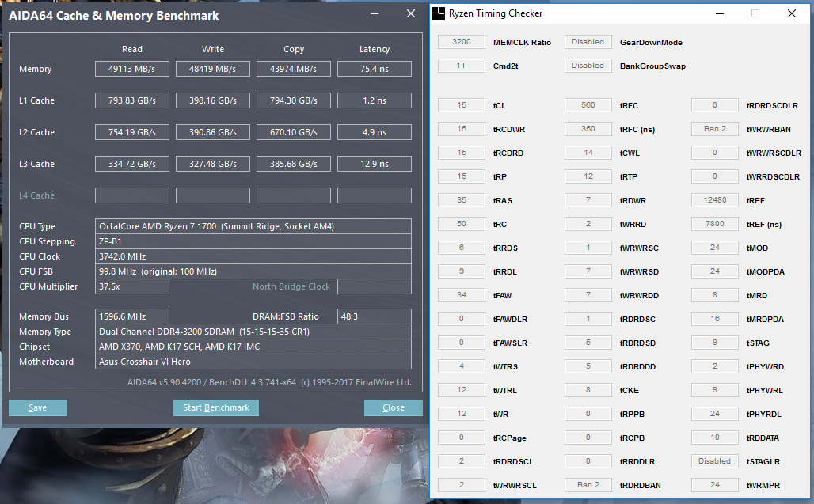Click the Cmd2t value 1T
The height and width of the screenshot is (504, 814).
pos(462,66)
